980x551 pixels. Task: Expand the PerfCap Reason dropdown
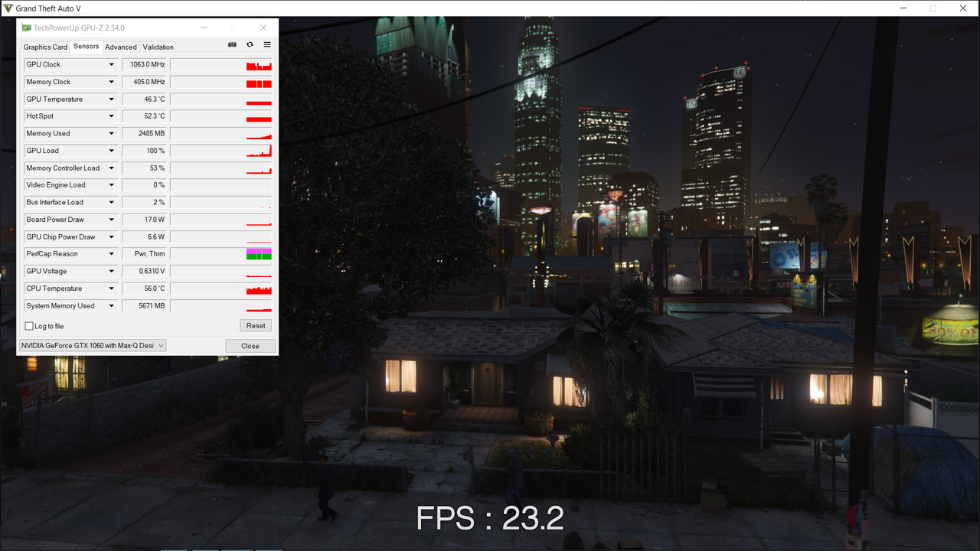click(x=111, y=253)
